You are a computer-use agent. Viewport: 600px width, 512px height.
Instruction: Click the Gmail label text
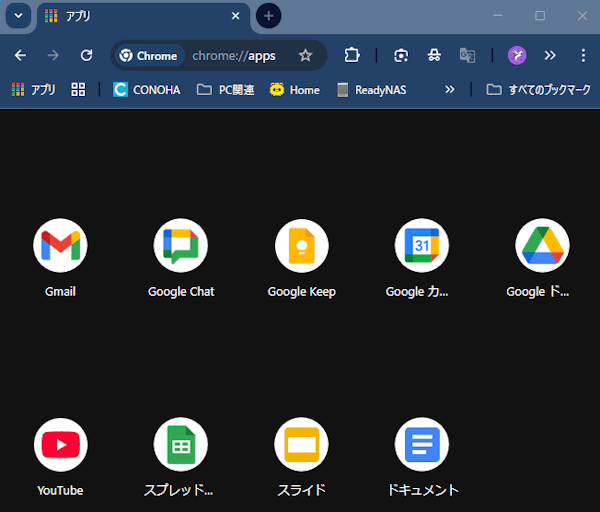[60, 292]
